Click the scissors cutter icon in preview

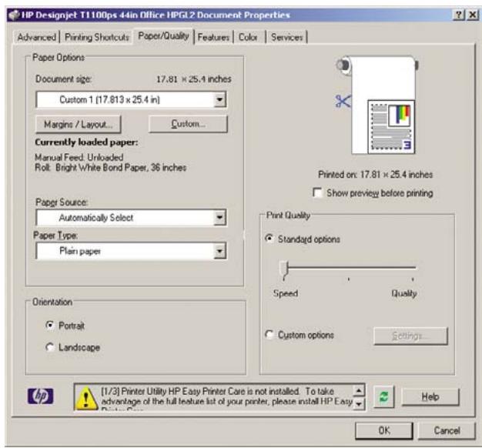(x=343, y=101)
